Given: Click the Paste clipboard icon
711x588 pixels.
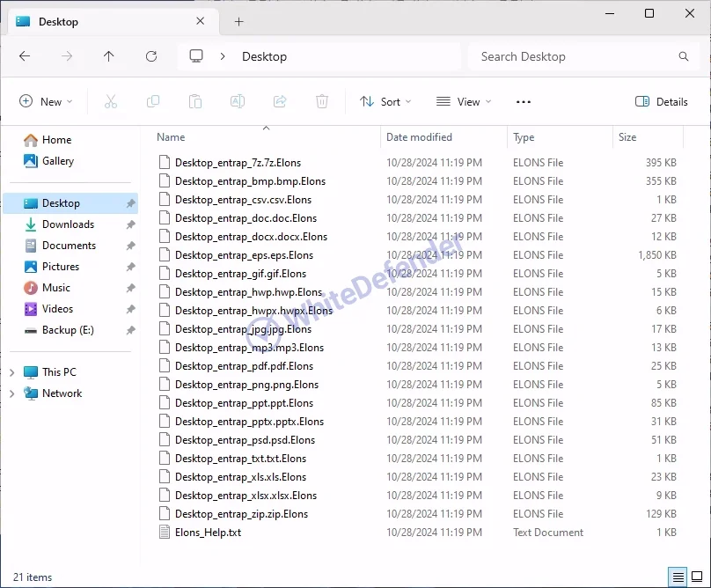Looking at the screenshot, I should [x=195, y=101].
